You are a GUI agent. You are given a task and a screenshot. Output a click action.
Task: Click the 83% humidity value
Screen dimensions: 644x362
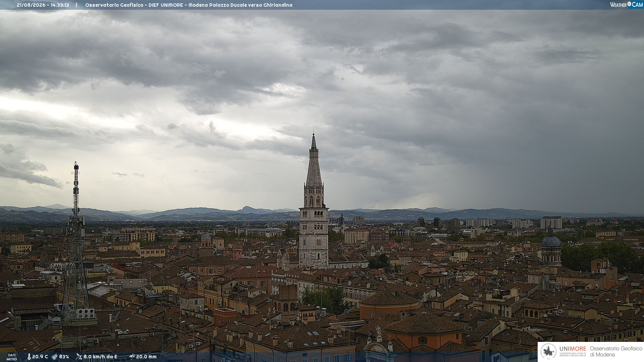pyautogui.click(x=64, y=357)
